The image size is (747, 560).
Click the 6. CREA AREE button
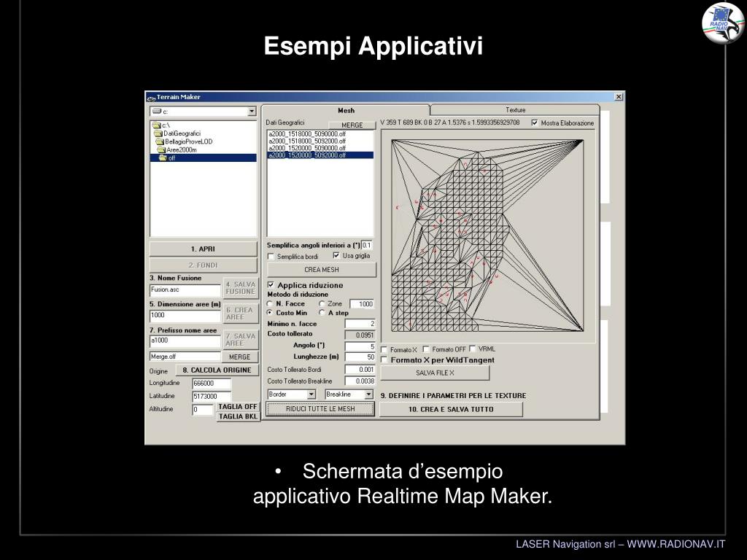pyautogui.click(x=241, y=314)
